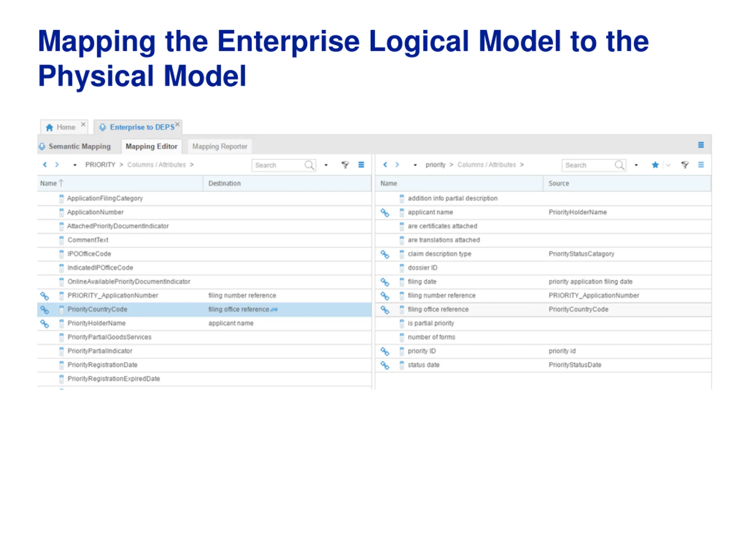This screenshot has height=560, width=747.
Task: Open search options dropdown in right panel
Action: pyautogui.click(x=636, y=165)
